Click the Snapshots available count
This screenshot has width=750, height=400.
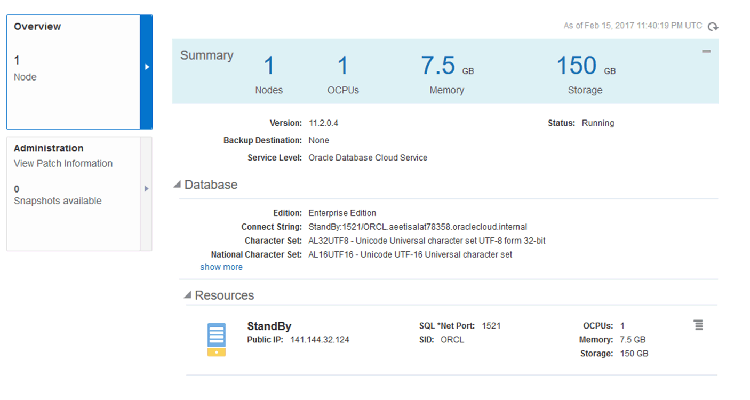pos(17,188)
